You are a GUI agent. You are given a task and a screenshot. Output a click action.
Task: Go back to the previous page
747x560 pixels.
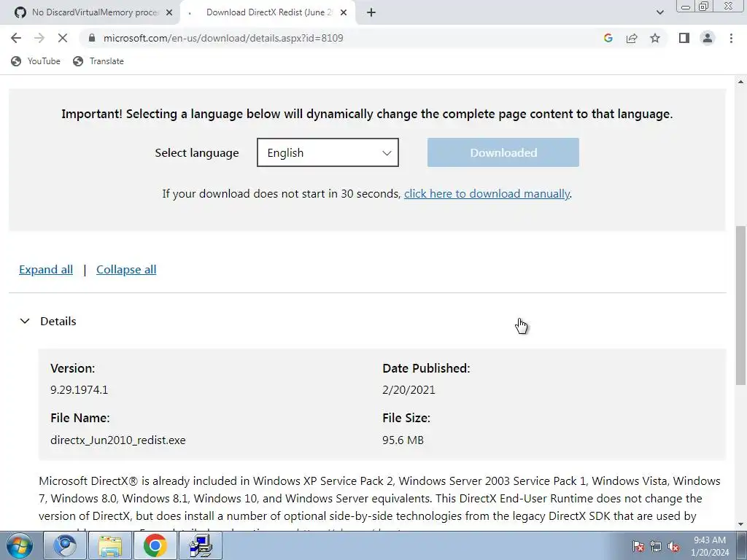pyautogui.click(x=16, y=38)
